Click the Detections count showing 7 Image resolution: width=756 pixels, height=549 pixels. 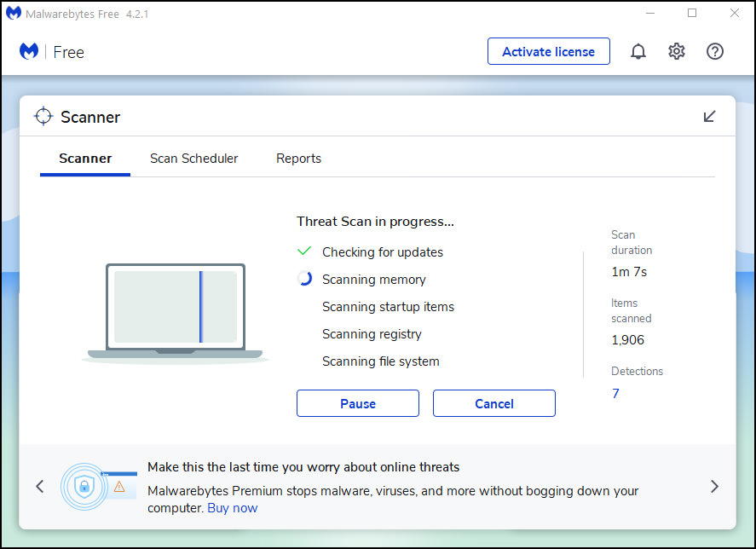tap(615, 393)
